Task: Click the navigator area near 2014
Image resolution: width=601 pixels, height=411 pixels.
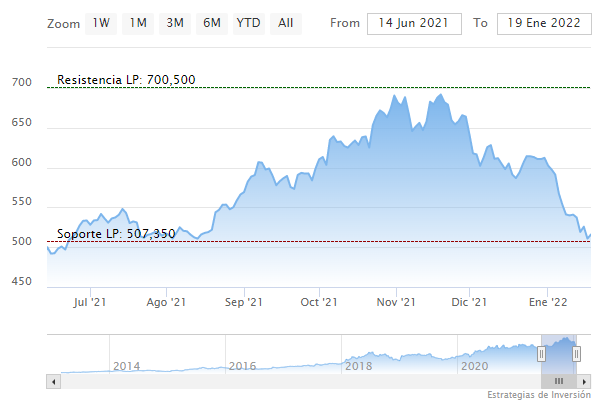Action: tap(126, 360)
